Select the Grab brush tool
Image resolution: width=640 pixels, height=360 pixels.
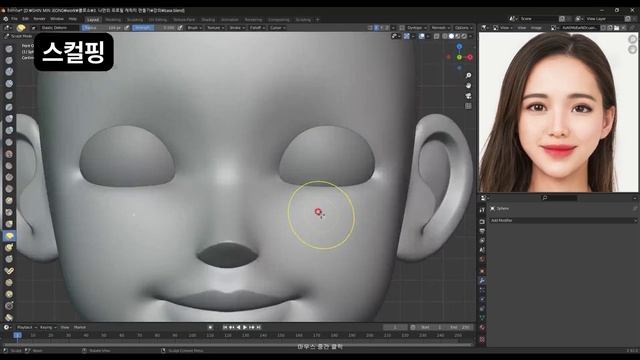tap(9, 224)
